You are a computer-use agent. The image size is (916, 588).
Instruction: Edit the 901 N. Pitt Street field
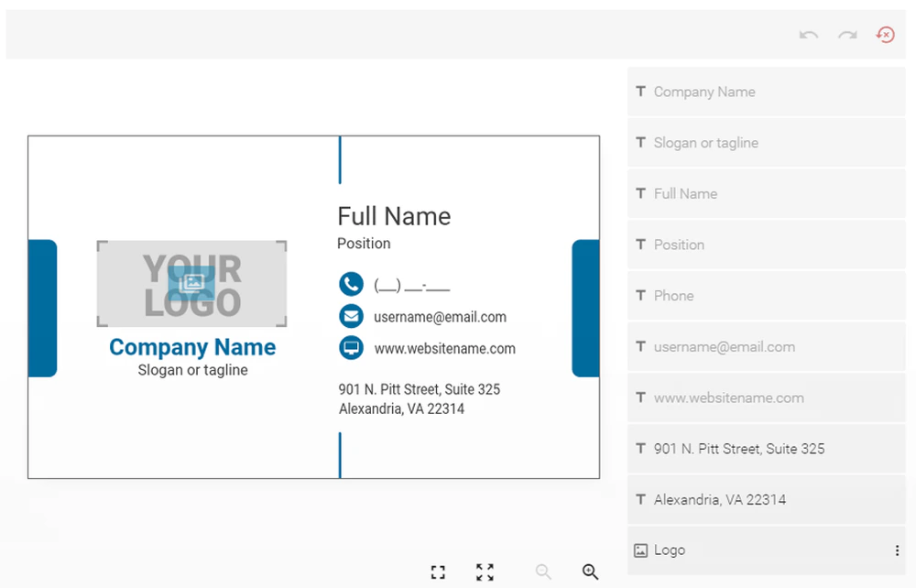point(767,449)
